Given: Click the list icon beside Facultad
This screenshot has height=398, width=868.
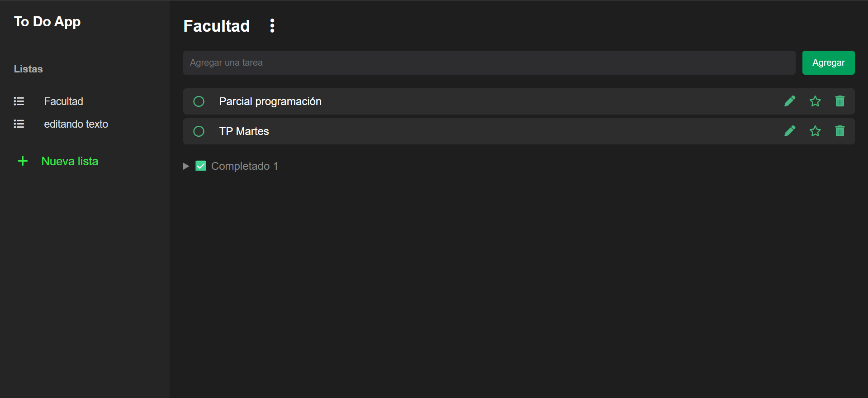Looking at the screenshot, I should pyautogui.click(x=19, y=101).
